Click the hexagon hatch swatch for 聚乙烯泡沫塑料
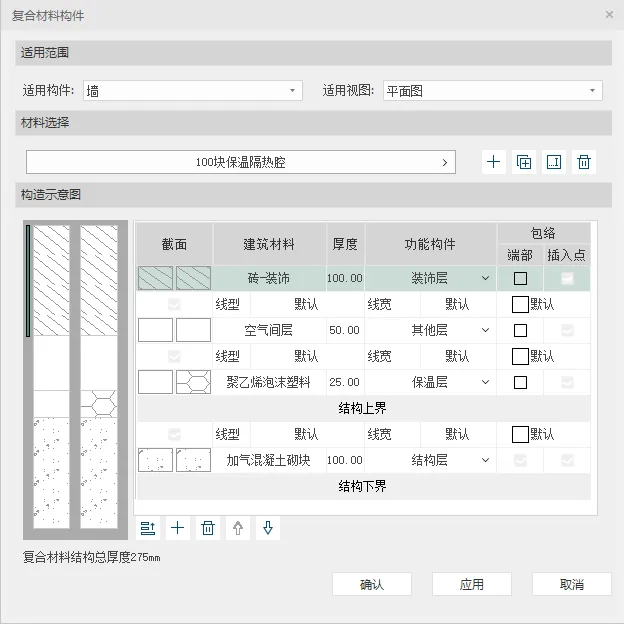Viewport: 624px width, 624px height. coord(194,382)
